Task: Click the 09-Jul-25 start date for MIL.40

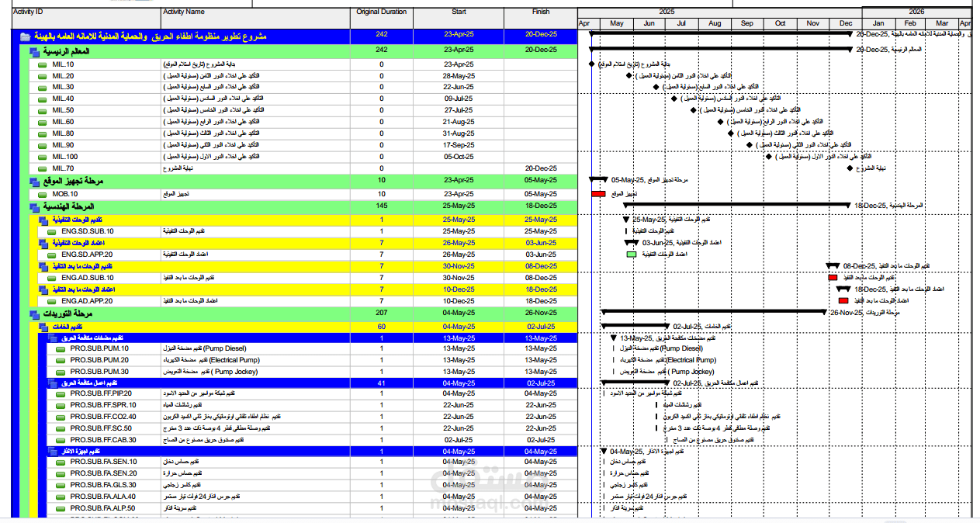Action: coord(459,99)
